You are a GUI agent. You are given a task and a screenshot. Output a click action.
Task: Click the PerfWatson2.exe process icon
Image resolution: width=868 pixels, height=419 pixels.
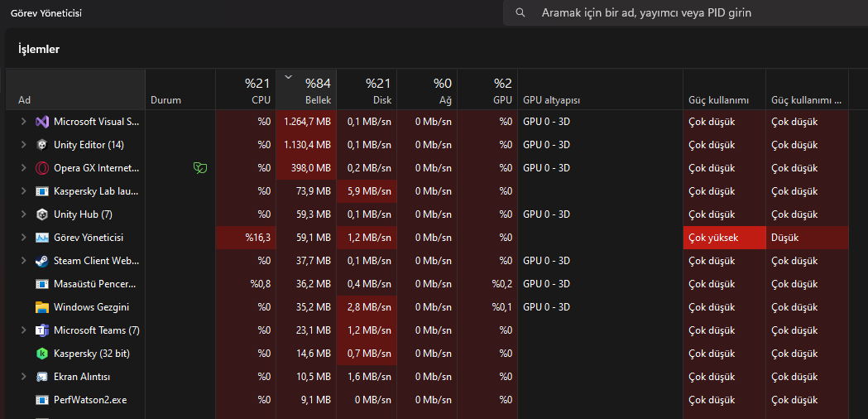point(42,400)
